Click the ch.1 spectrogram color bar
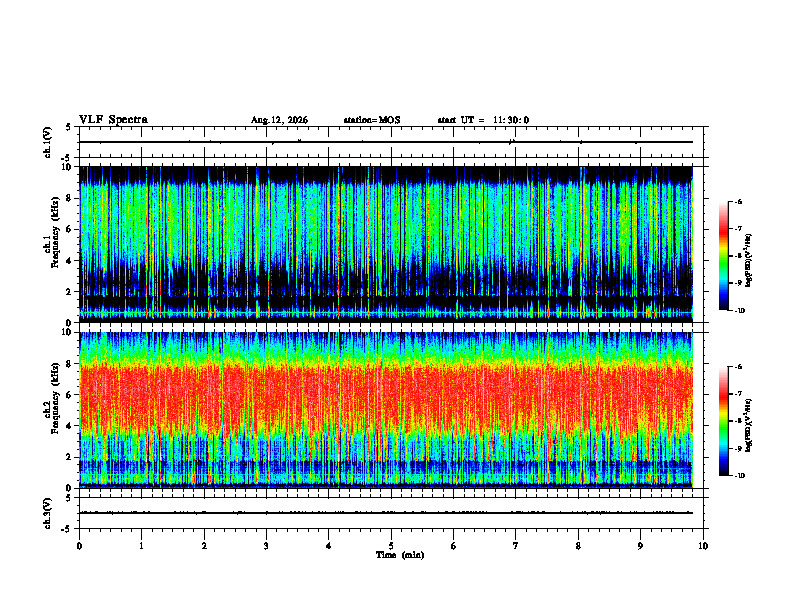792x612 pixels. coord(723,256)
